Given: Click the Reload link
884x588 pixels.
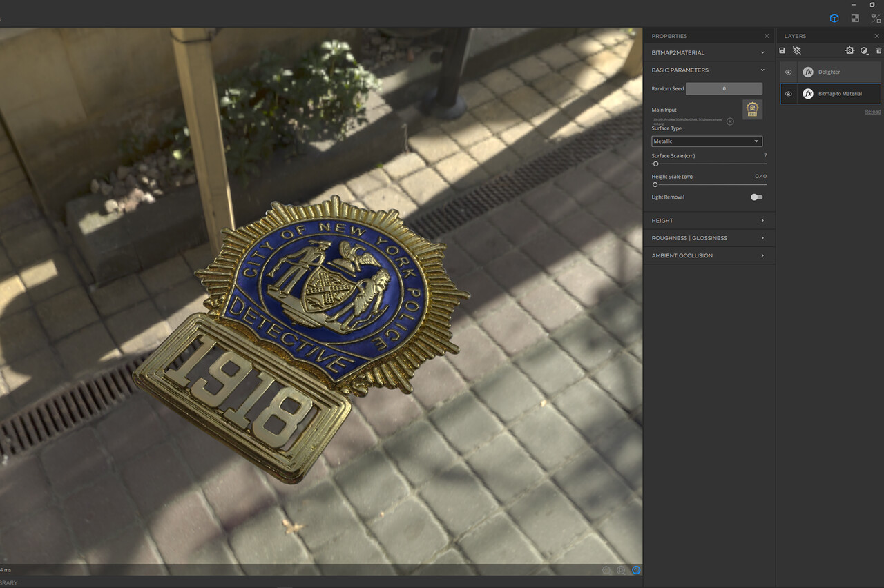Looking at the screenshot, I should [873, 112].
